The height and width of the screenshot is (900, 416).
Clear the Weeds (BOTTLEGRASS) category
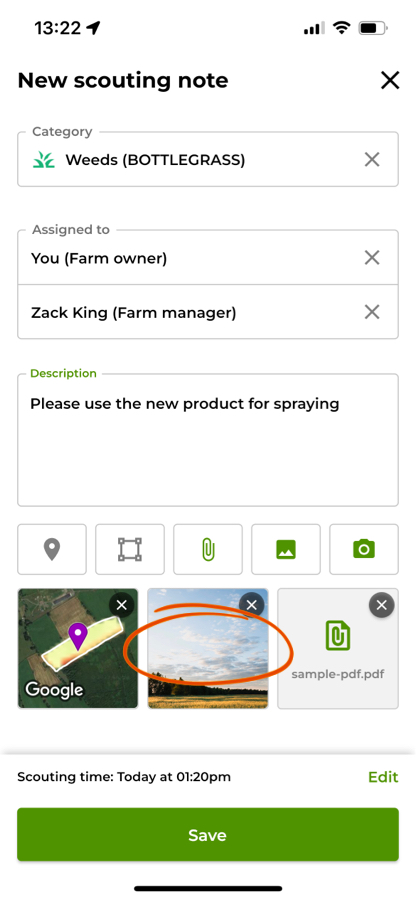(372, 159)
